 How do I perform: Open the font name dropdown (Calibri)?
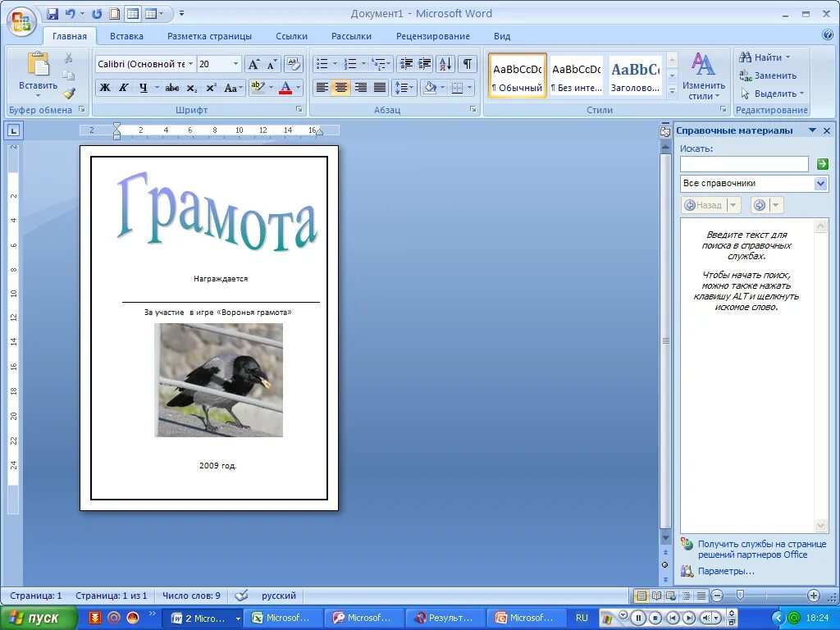[190, 64]
